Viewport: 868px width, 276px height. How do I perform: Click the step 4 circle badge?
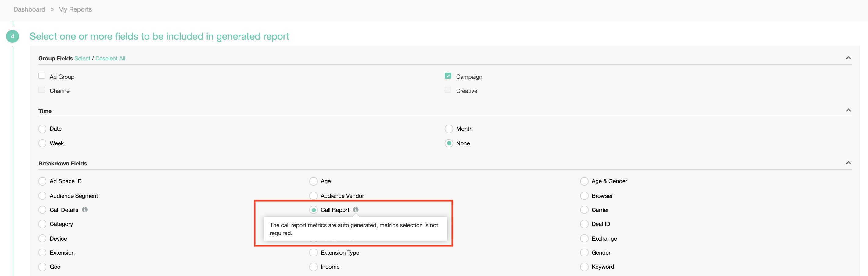coord(13,36)
